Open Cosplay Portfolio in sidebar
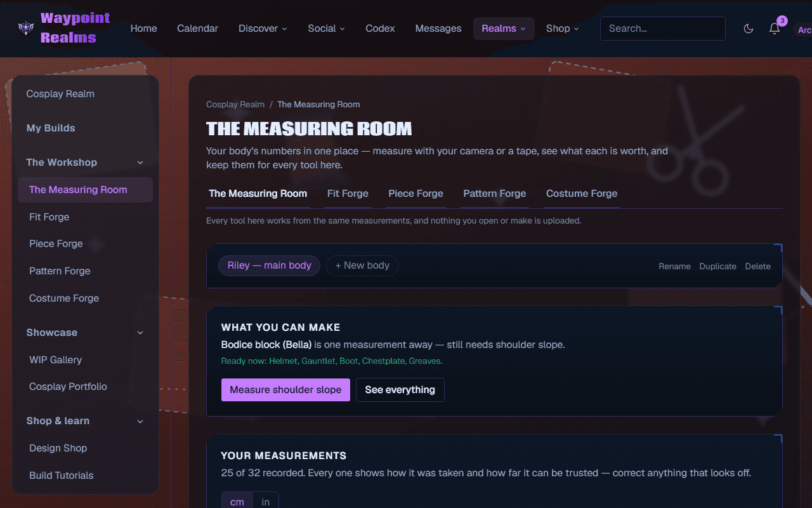 85,387
